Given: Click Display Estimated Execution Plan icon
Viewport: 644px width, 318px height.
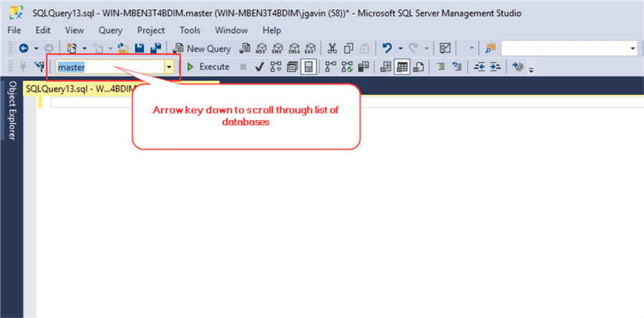Looking at the screenshot, I should pyautogui.click(x=275, y=66).
